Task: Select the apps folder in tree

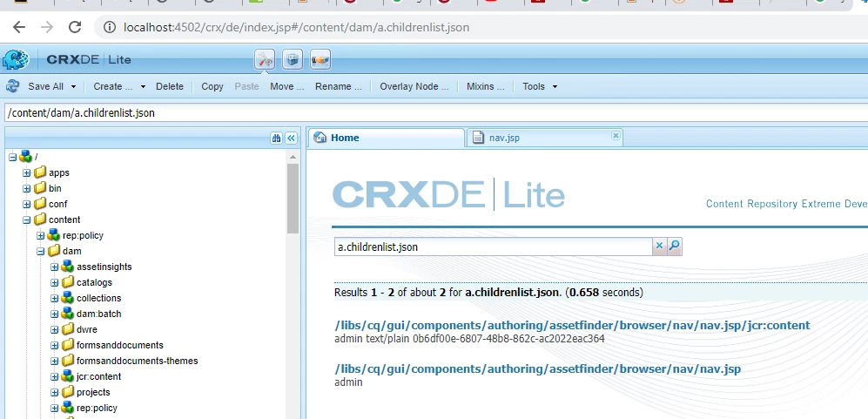Action: [58, 173]
